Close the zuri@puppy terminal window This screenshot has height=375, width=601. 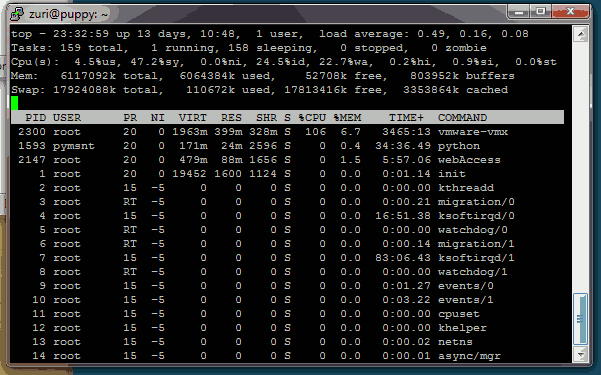tap(570, 12)
